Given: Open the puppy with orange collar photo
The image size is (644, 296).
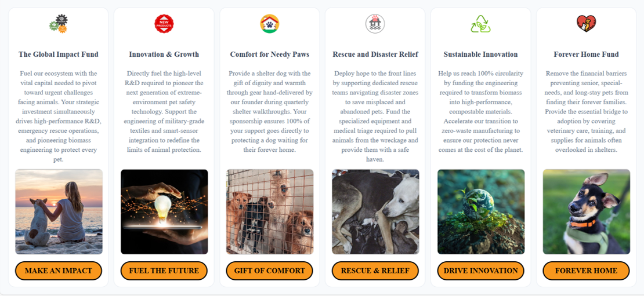Looking at the screenshot, I should click(587, 211).
